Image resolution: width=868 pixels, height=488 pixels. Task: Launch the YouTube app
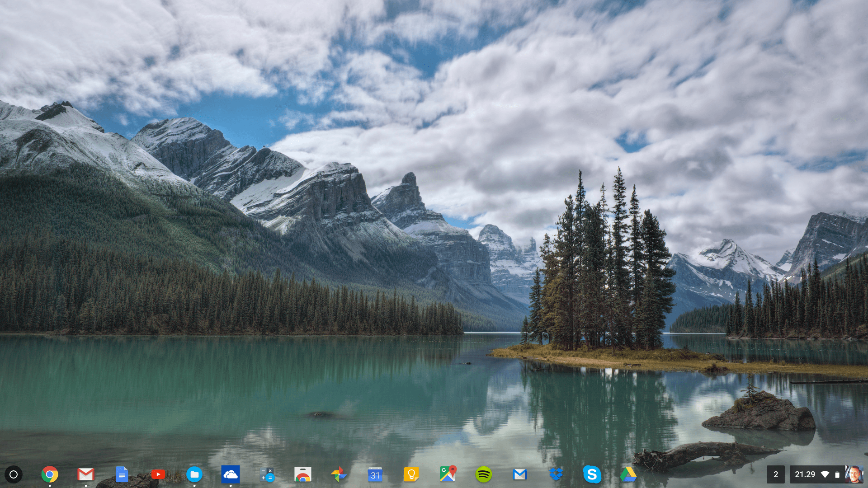[x=158, y=474]
